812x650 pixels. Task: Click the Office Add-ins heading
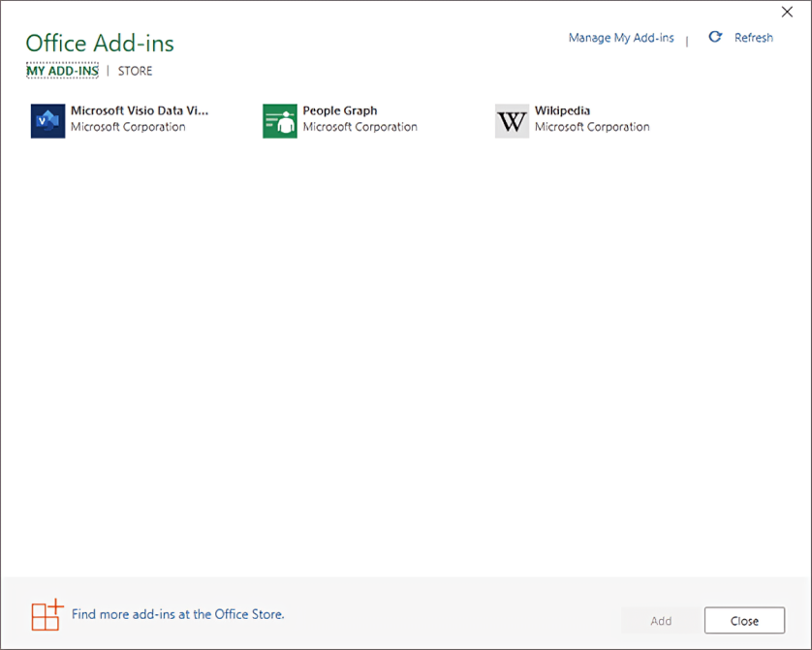coord(100,44)
